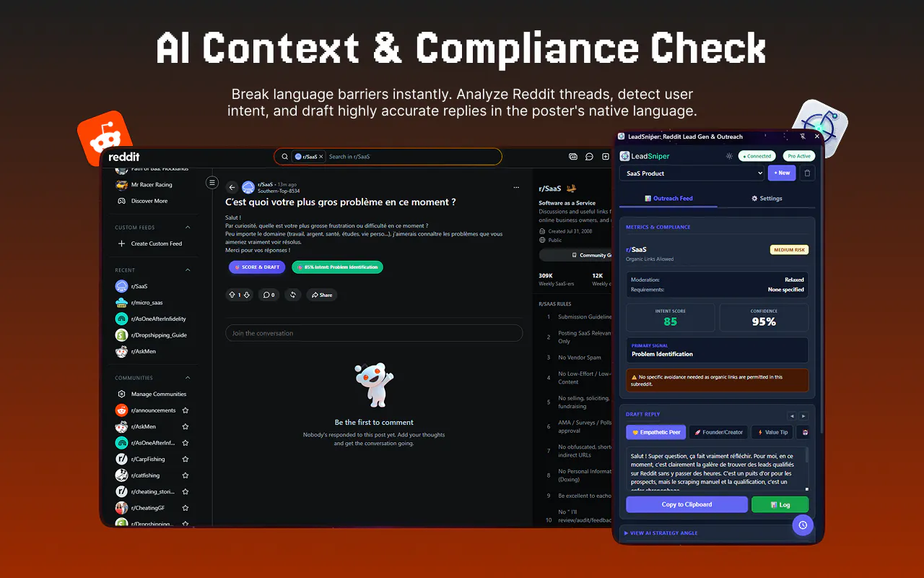Click the Connected status badge
Image resolution: width=924 pixels, height=578 pixels.
pyautogui.click(x=757, y=156)
